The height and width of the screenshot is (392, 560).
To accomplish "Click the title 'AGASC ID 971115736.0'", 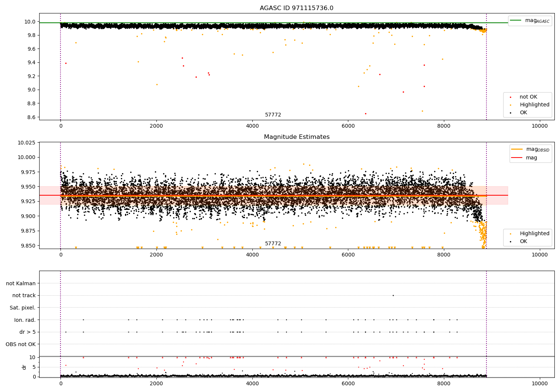I will tap(296, 8).
